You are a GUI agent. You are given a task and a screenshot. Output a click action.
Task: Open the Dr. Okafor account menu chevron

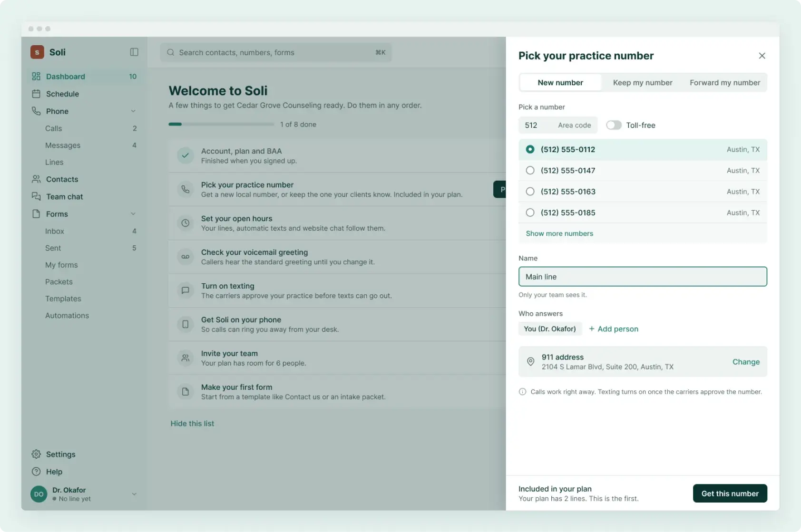pyautogui.click(x=134, y=494)
